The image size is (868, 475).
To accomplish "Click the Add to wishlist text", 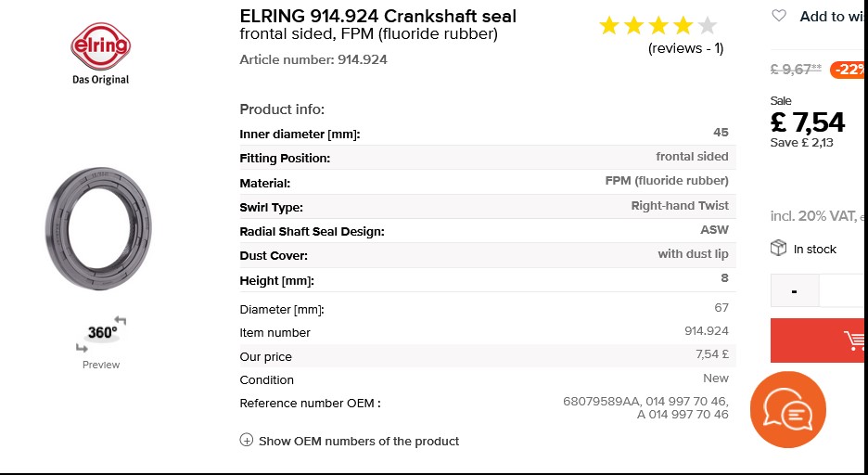I will (x=833, y=17).
